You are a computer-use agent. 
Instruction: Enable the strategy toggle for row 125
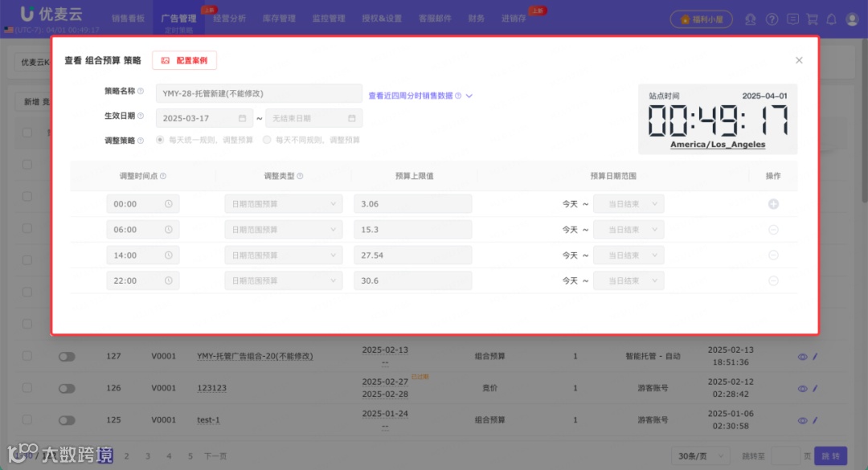(67, 419)
